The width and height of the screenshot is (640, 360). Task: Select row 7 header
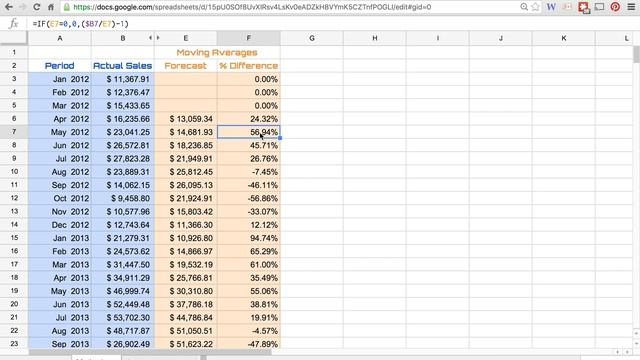(14, 132)
